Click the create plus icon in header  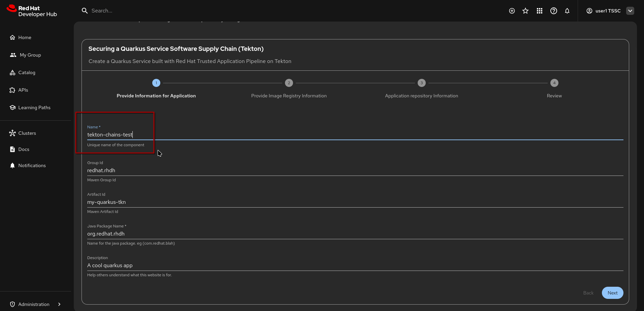(x=512, y=11)
